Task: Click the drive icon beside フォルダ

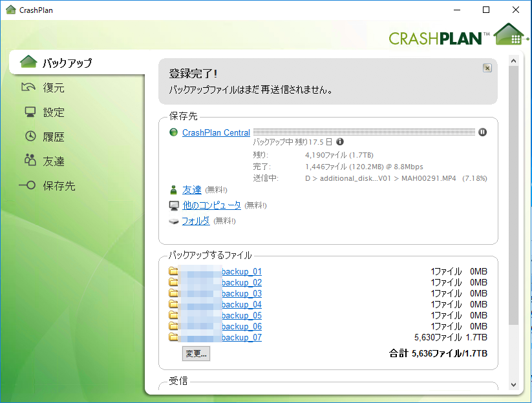Action: click(x=174, y=222)
